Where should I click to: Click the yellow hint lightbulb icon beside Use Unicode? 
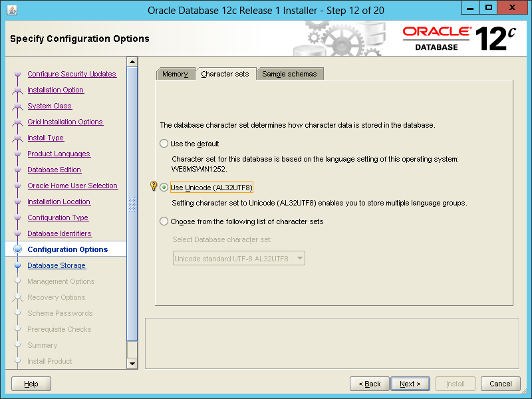click(x=154, y=186)
